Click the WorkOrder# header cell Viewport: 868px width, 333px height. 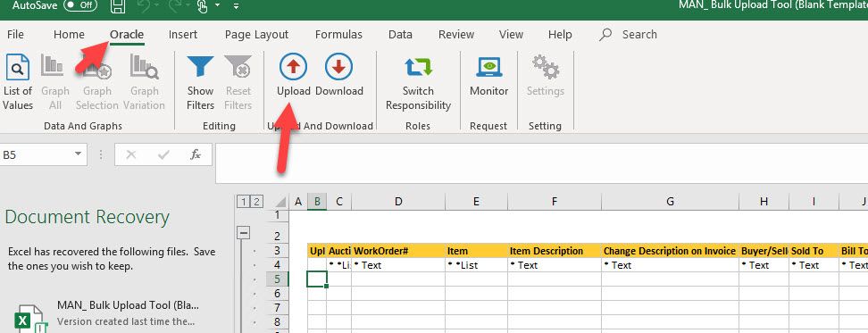click(x=398, y=251)
